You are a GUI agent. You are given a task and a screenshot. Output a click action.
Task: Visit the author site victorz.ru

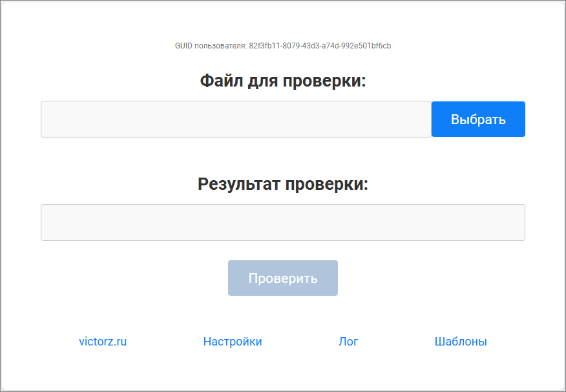click(x=103, y=342)
